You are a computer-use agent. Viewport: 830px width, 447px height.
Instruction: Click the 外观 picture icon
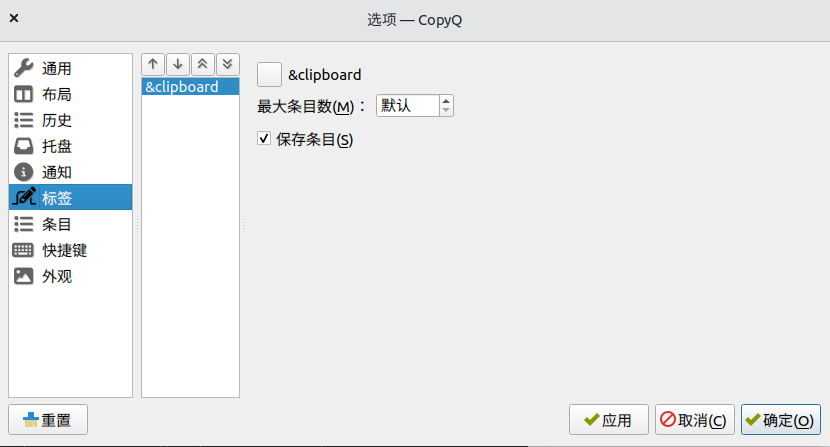tap(24, 276)
